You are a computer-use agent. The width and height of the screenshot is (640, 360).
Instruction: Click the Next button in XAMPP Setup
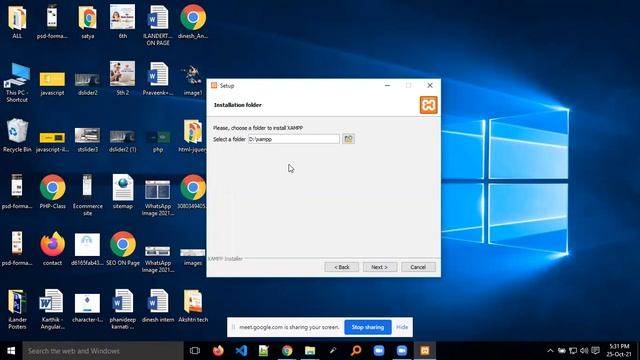click(x=380, y=267)
